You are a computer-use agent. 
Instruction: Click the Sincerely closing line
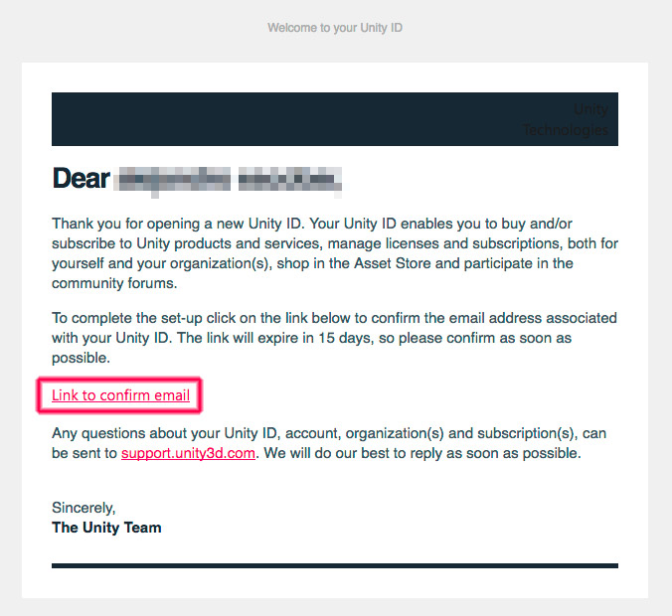(84, 508)
